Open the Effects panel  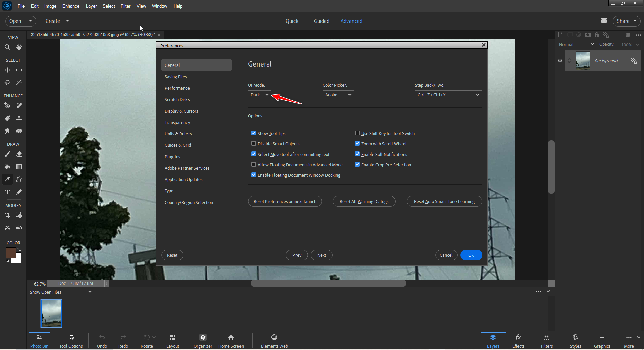(x=518, y=340)
